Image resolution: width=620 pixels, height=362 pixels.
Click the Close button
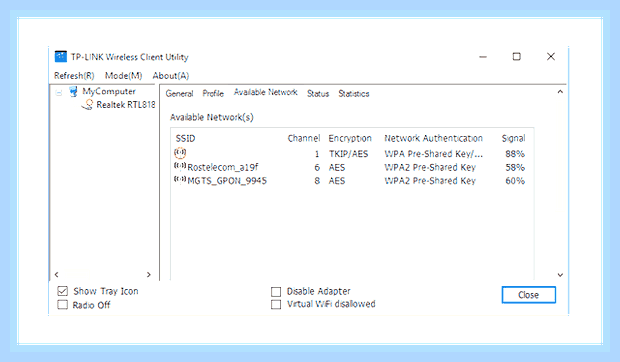[x=529, y=295]
